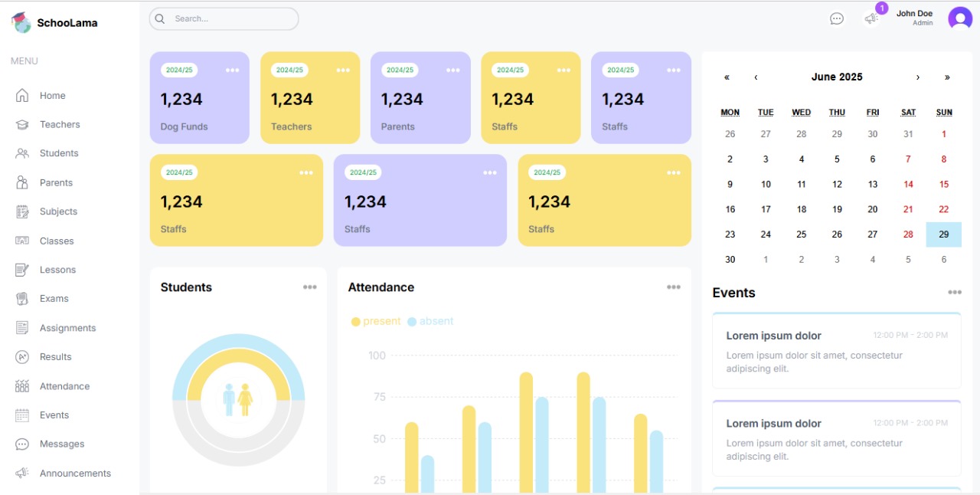Image resolution: width=980 pixels, height=495 pixels.
Task: Click the Teachers graduation cap icon
Action: click(22, 124)
